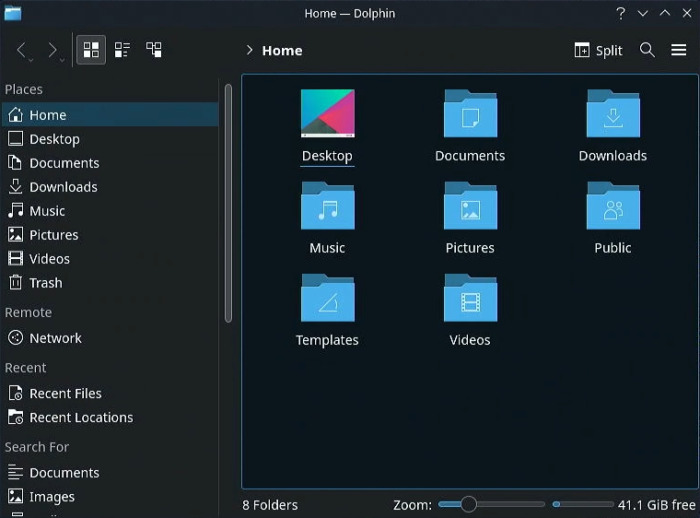Select the Pictures folder icon in the main view

point(470,205)
